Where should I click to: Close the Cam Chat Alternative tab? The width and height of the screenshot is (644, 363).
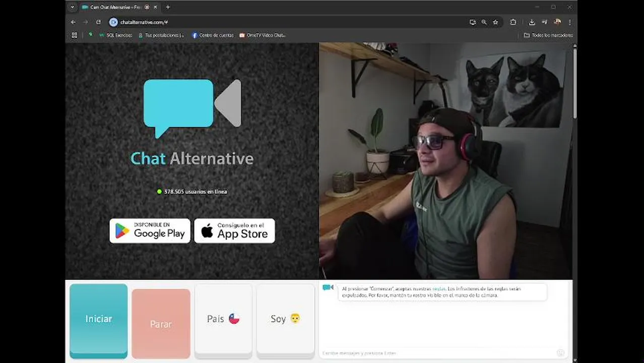click(155, 7)
